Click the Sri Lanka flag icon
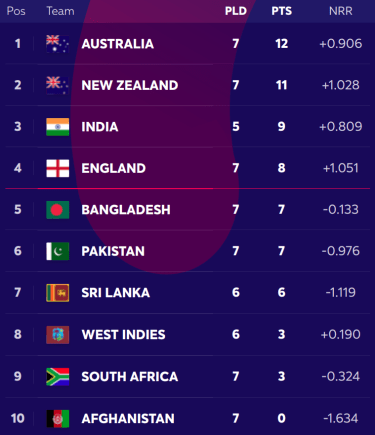 [x=58, y=293]
